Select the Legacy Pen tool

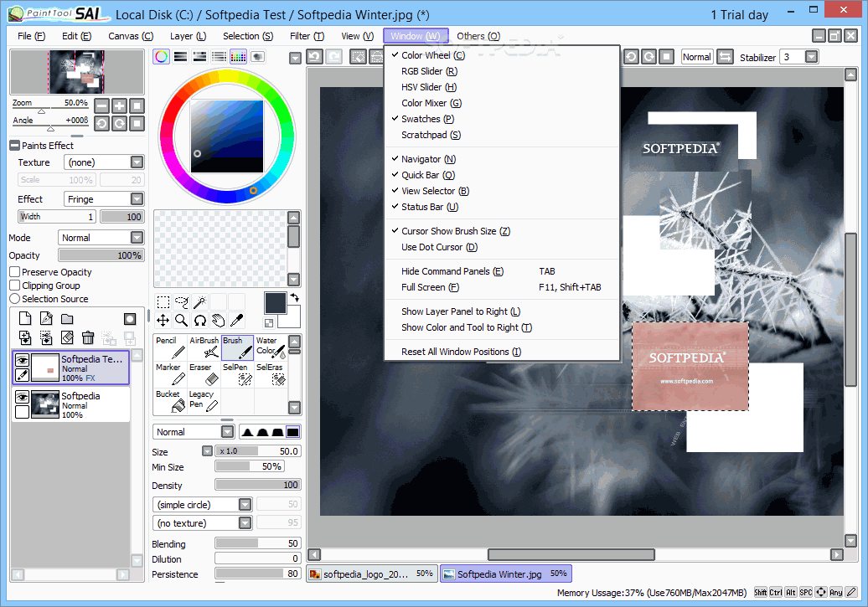[204, 401]
